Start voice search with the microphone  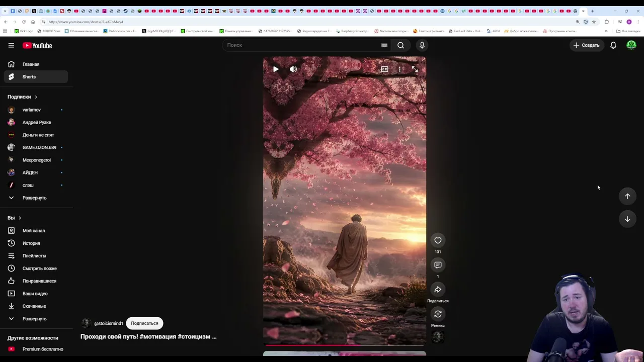422,45
